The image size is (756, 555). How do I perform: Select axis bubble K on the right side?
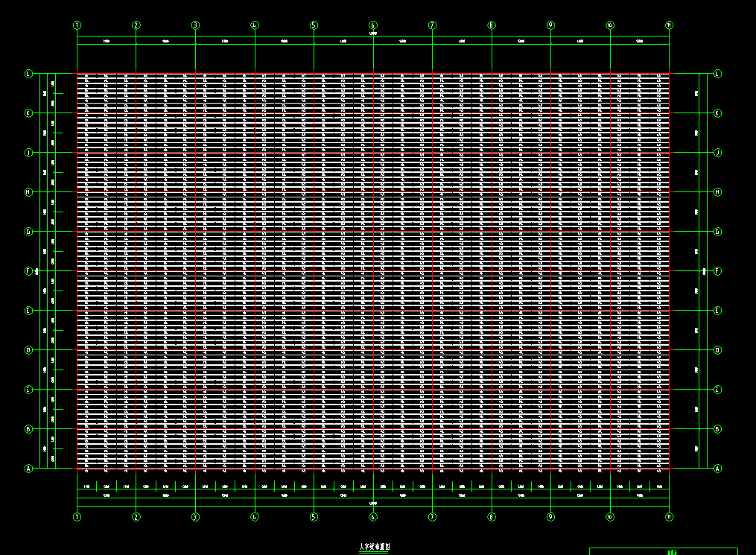pos(717,113)
